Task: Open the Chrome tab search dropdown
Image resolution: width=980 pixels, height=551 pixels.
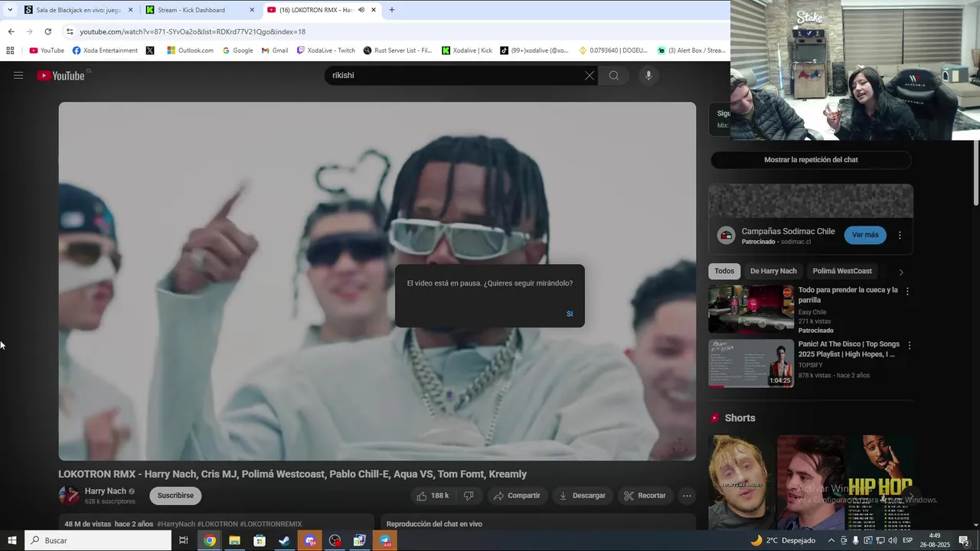Action: click(10, 10)
